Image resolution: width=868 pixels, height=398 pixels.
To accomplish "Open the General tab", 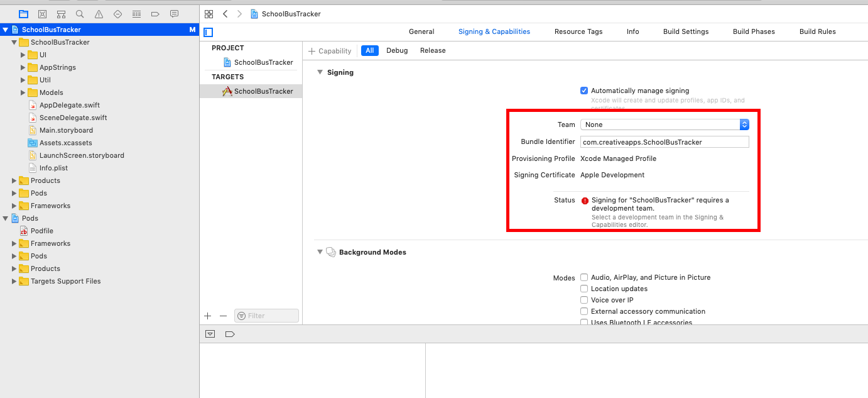I will pos(421,31).
